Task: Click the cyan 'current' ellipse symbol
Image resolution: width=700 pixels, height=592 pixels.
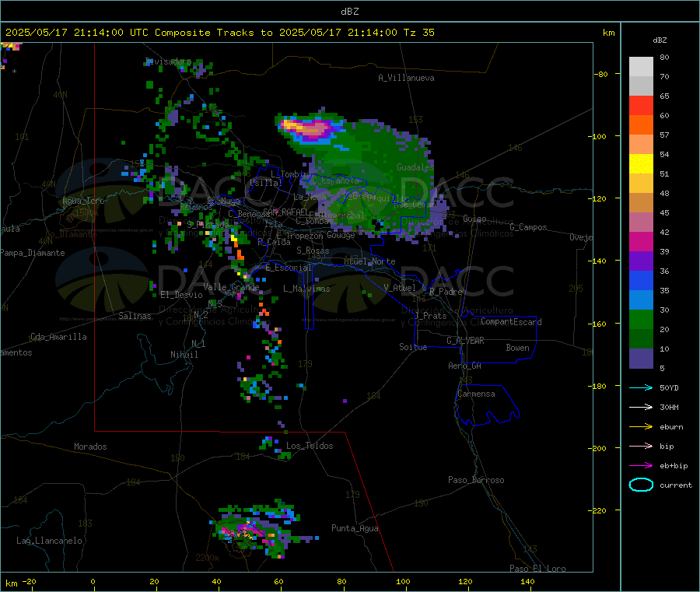Action: (x=641, y=485)
